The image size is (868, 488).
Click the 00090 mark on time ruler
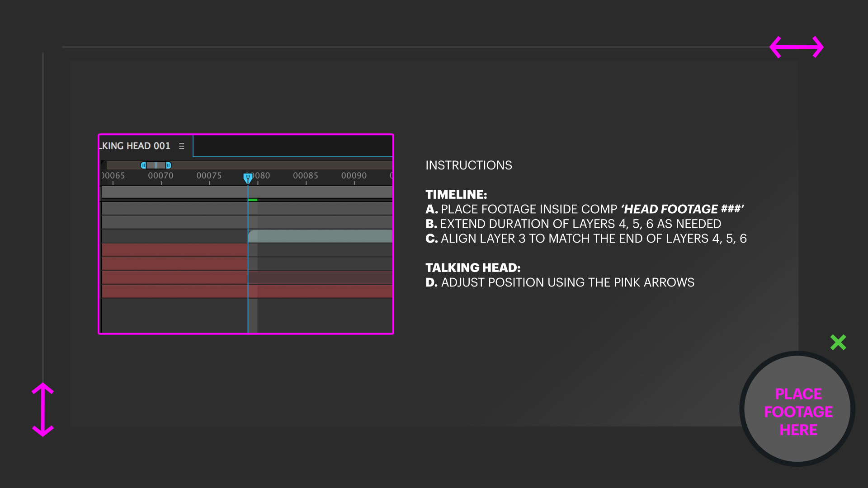click(x=354, y=175)
